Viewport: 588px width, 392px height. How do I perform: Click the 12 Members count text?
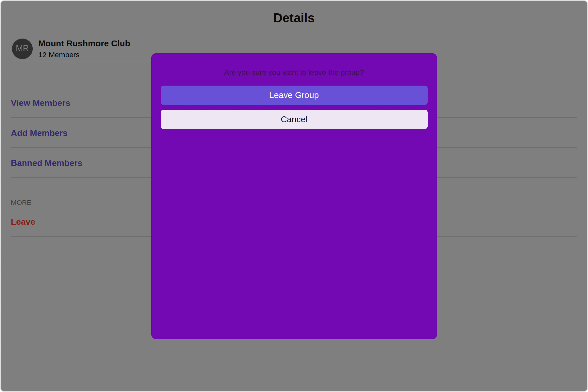(x=59, y=55)
